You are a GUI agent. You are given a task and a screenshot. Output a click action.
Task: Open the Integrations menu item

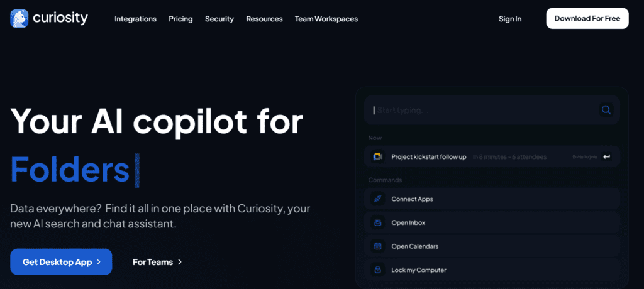coord(135,19)
